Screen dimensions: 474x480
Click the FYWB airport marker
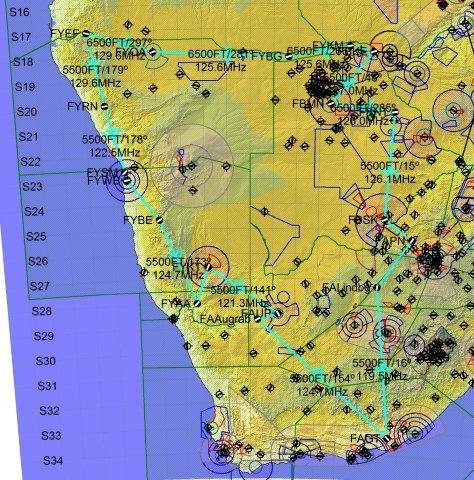pyautogui.click(x=127, y=181)
